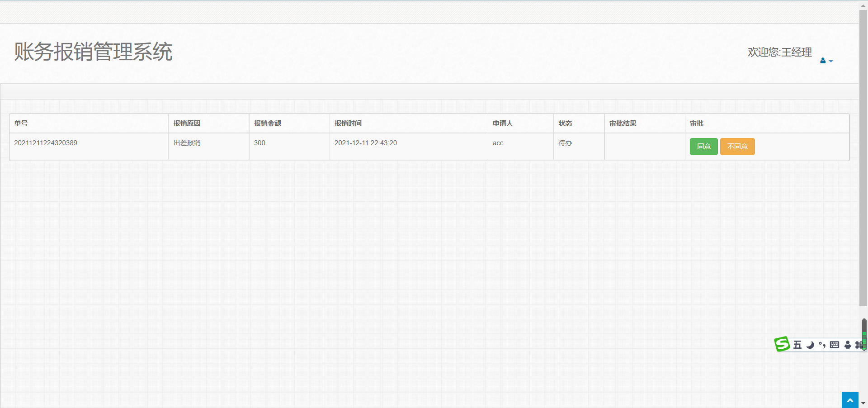Toggle the moon half-width icon in IME bar
The width and height of the screenshot is (868, 408).
coord(810,345)
